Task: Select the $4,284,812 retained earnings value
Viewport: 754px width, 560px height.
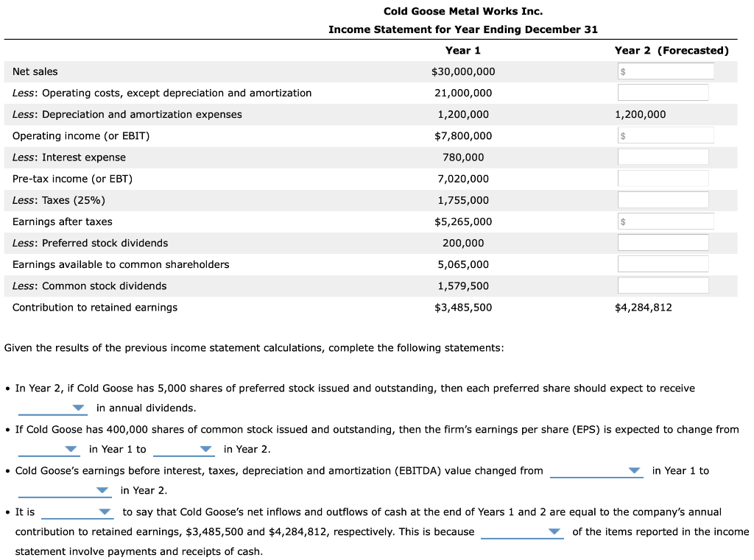Action: 645,307
